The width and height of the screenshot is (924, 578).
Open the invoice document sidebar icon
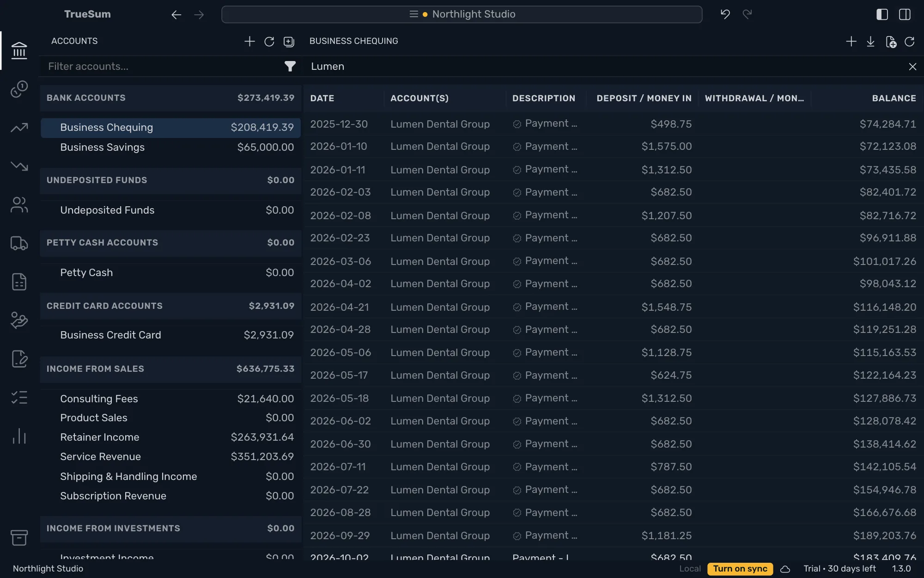tap(19, 282)
